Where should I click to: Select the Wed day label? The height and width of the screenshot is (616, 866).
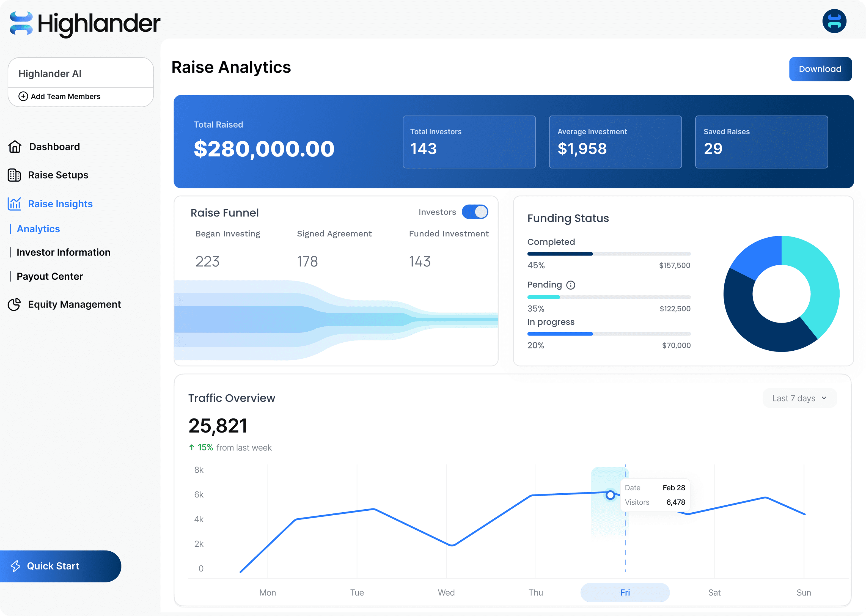click(x=446, y=592)
